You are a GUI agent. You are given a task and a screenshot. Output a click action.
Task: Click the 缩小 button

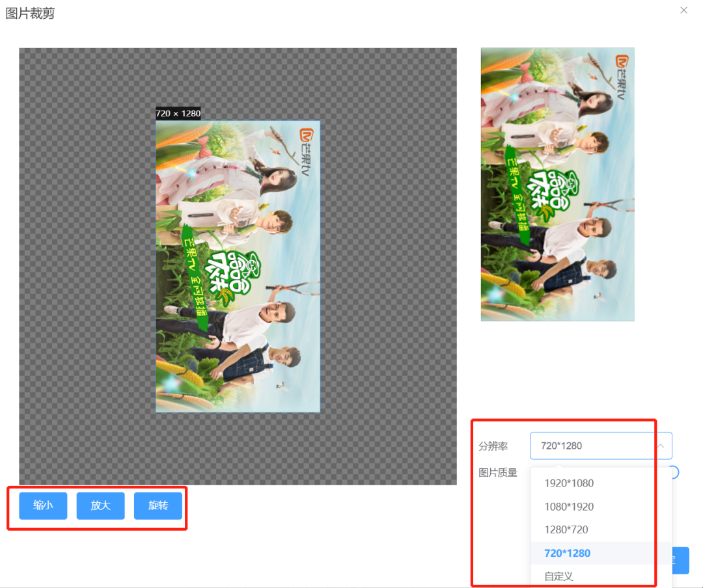point(43,505)
